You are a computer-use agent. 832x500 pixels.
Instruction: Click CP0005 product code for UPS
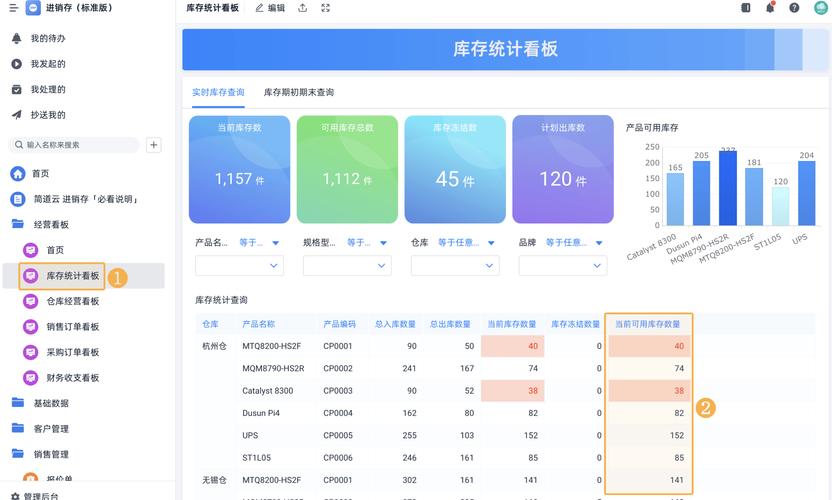tap(338, 435)
